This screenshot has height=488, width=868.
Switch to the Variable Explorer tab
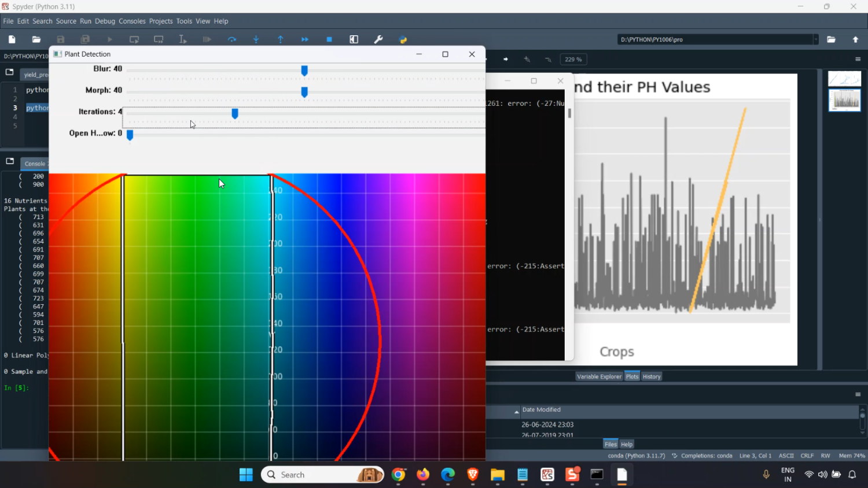(599, 376)
